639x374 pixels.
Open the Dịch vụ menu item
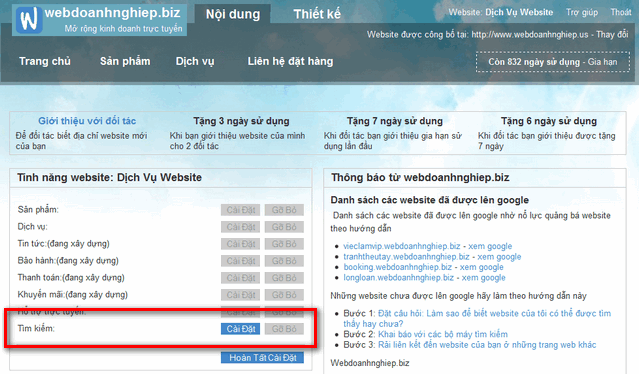[195, 61]
